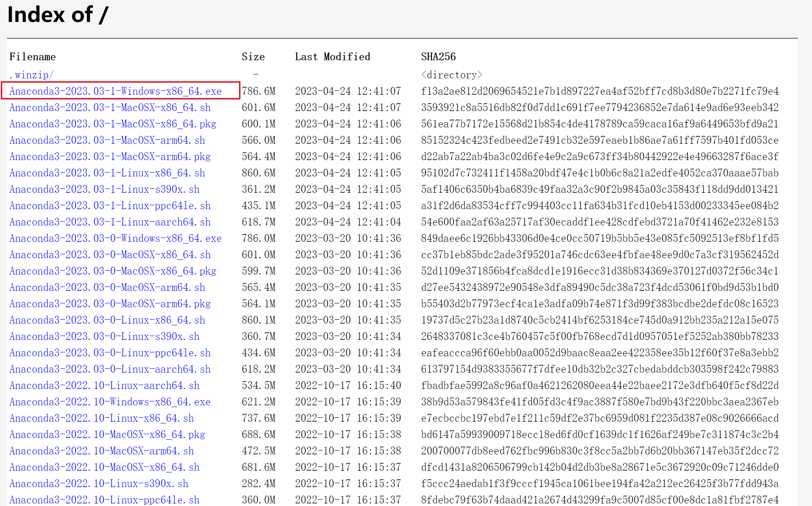
Task: Click the date 2022-10-17 16:15:40
Action: (348, 386)
